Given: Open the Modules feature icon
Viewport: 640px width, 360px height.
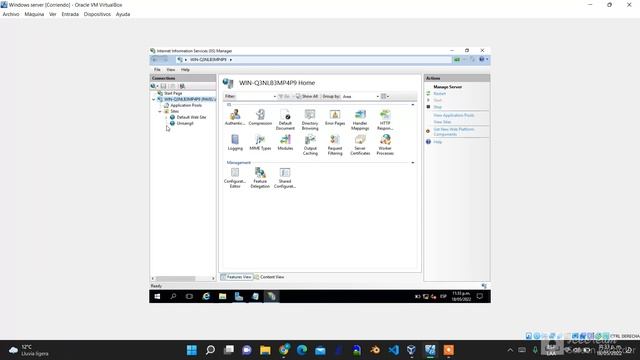Looking at the screenshot, I should coord(285,142).
